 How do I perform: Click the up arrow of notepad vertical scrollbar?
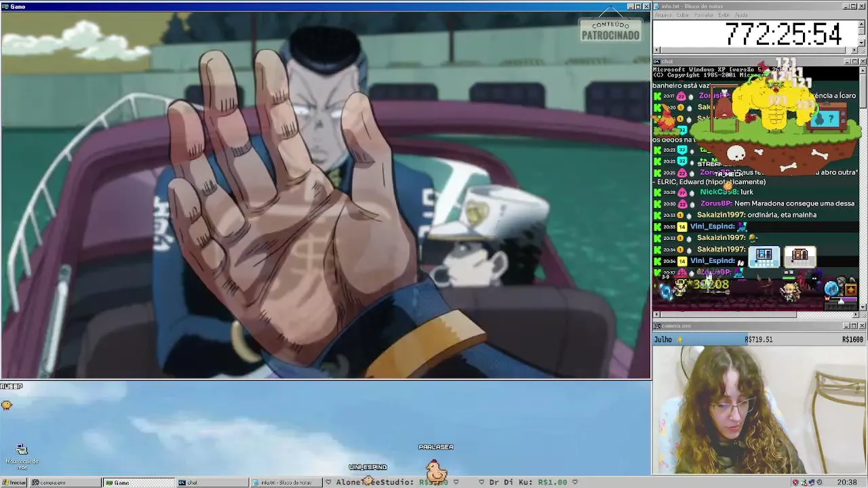(862, 24)
